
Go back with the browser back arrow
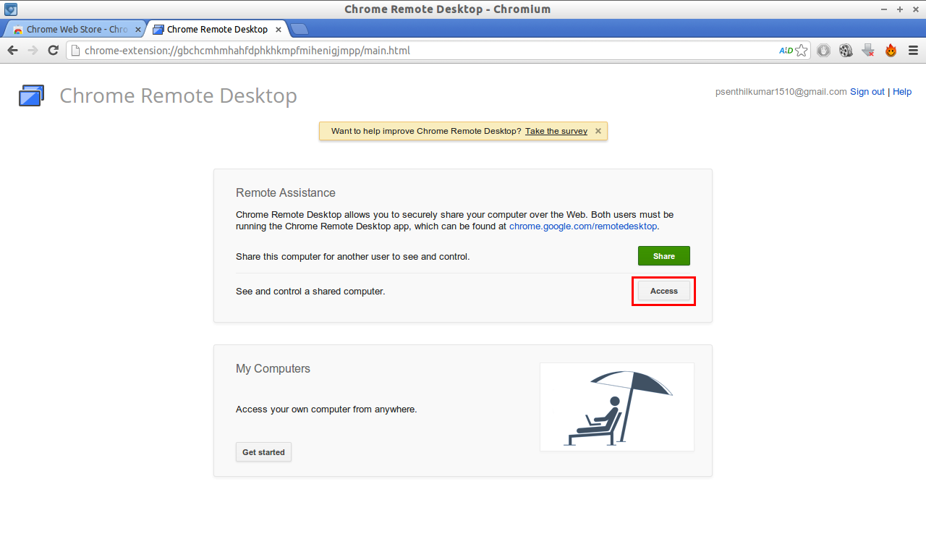[12, 51]
